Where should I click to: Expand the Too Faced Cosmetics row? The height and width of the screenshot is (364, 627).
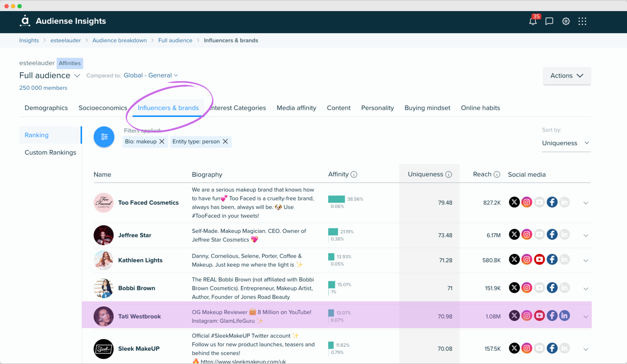click(x=586, y=202)
